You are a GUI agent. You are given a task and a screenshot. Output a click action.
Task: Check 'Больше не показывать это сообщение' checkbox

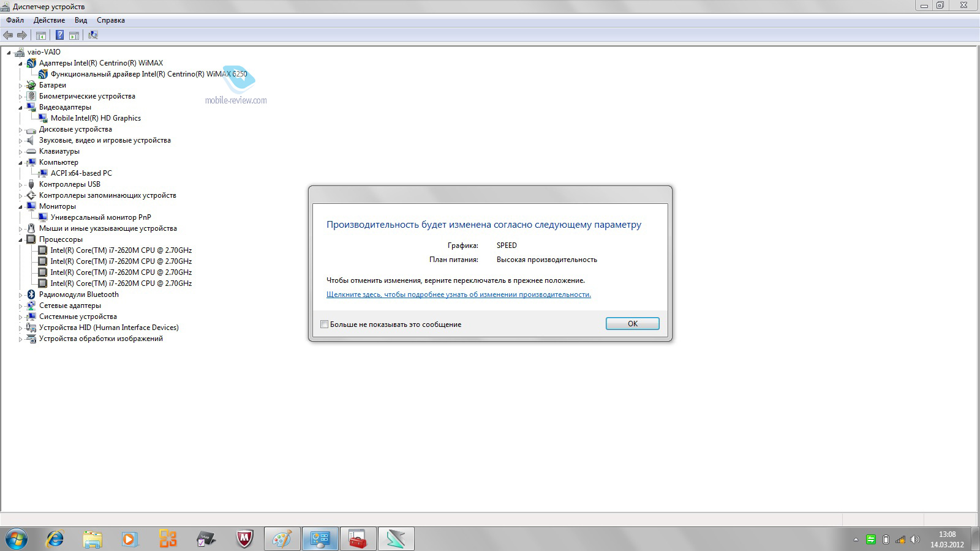[325, 324]
